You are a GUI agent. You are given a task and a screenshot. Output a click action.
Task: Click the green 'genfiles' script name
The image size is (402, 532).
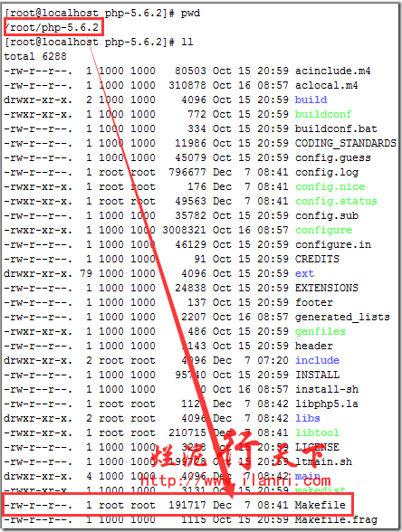click(321, 331)
